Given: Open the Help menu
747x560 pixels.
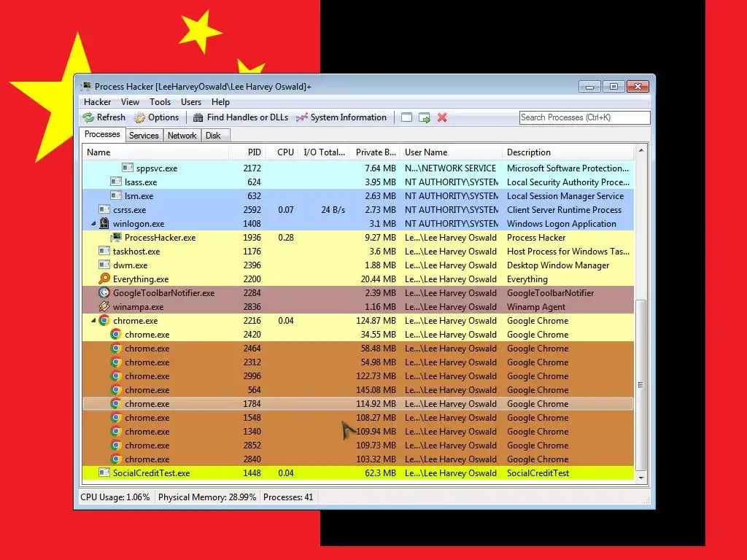Looking at the screenshot, I should pyautogui.click(x=220, y=102).
